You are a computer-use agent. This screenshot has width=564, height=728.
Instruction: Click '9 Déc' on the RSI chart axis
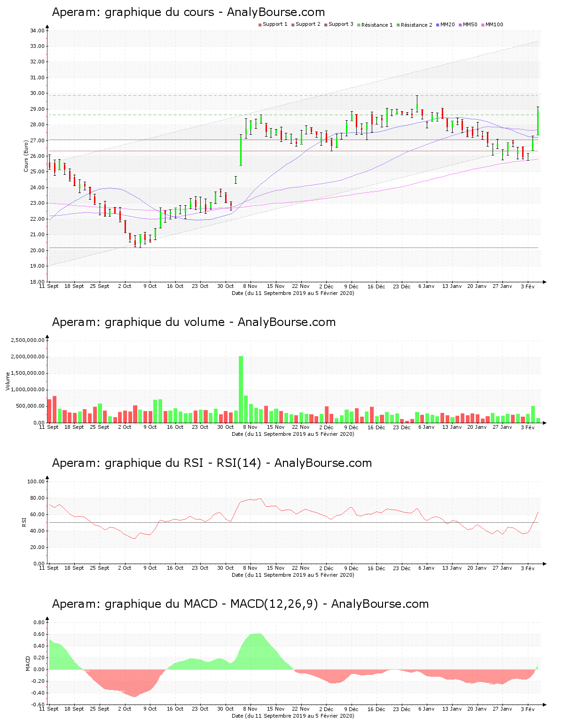[351, 568]
